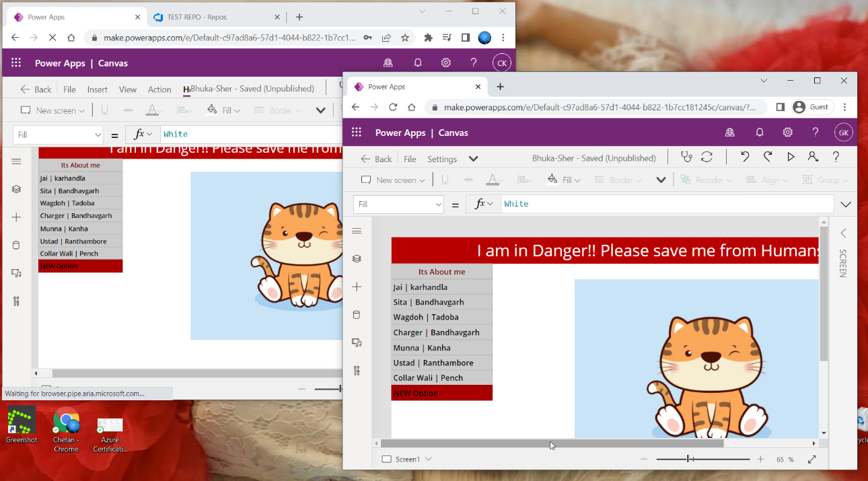Preview the app with the play icon
Image resolution: width=868 pixels, height=481 pixels.
790,157
